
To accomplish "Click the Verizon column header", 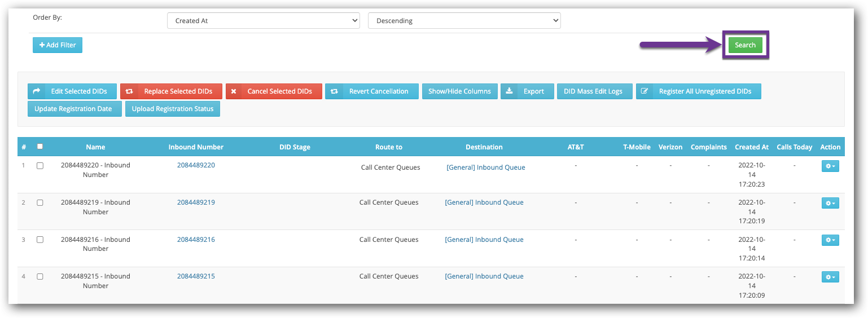I will (670, 147).
